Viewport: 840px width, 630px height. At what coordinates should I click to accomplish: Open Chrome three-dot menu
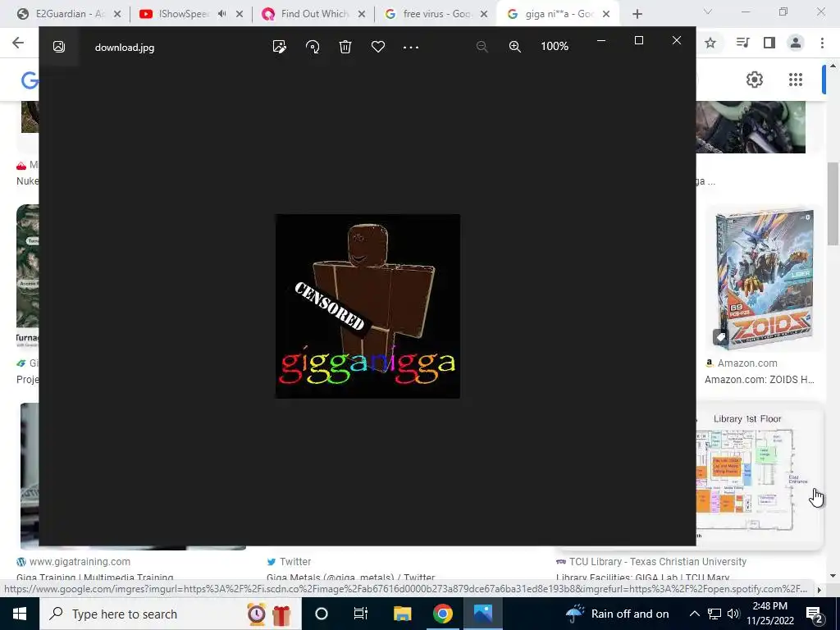822,43
